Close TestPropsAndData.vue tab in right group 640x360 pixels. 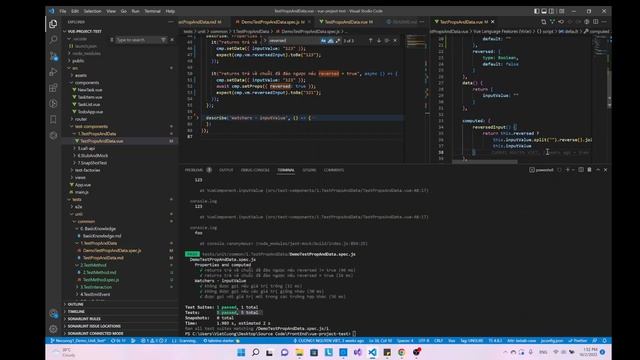tap(493, 22)
